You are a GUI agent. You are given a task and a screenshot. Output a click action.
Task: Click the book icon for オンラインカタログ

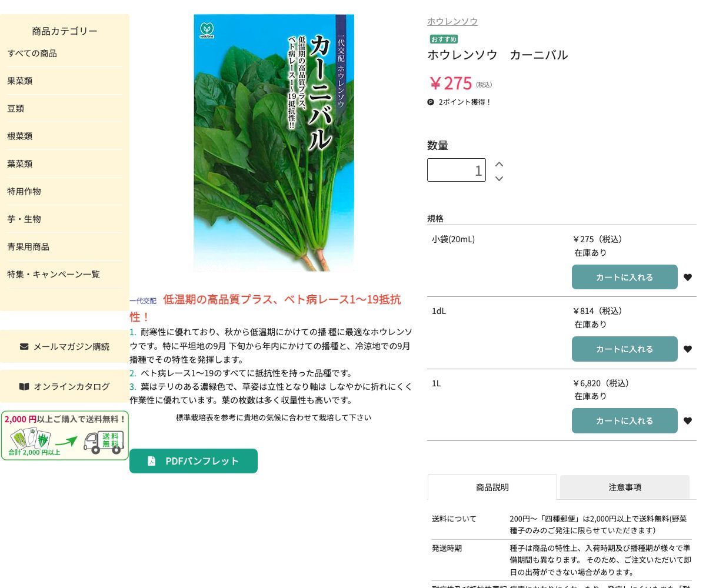coord(24,386)
